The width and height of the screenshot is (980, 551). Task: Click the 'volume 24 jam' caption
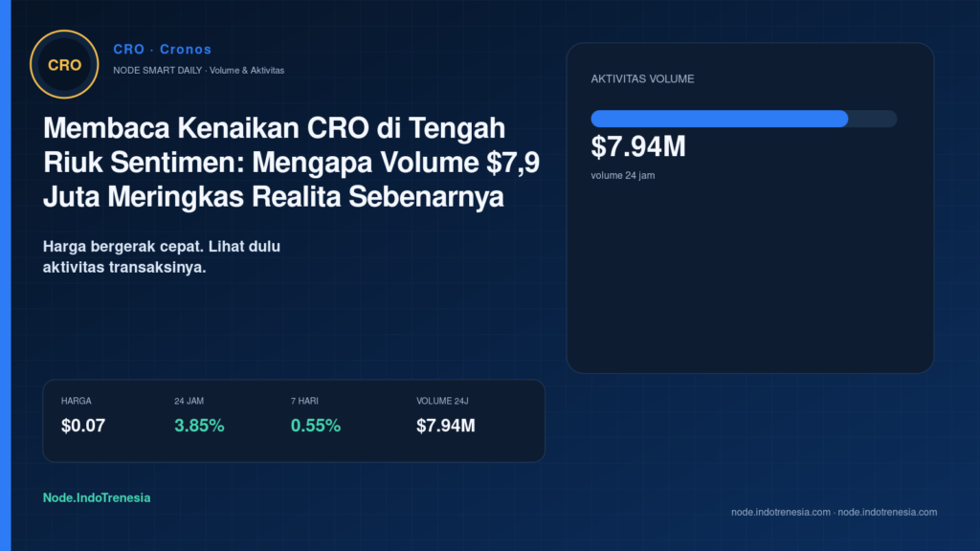click(623, 176)
